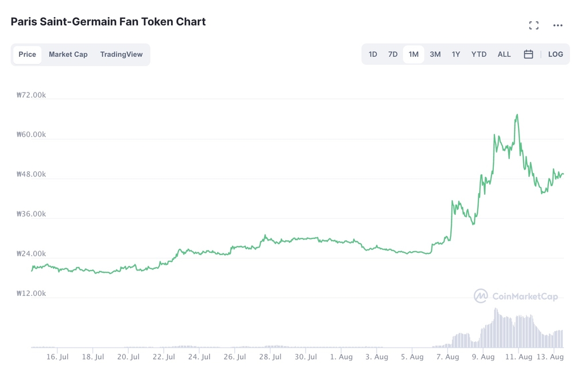Open the three-dot more options menu
Screen dimensions: 588x370
[x=558, y=25]
